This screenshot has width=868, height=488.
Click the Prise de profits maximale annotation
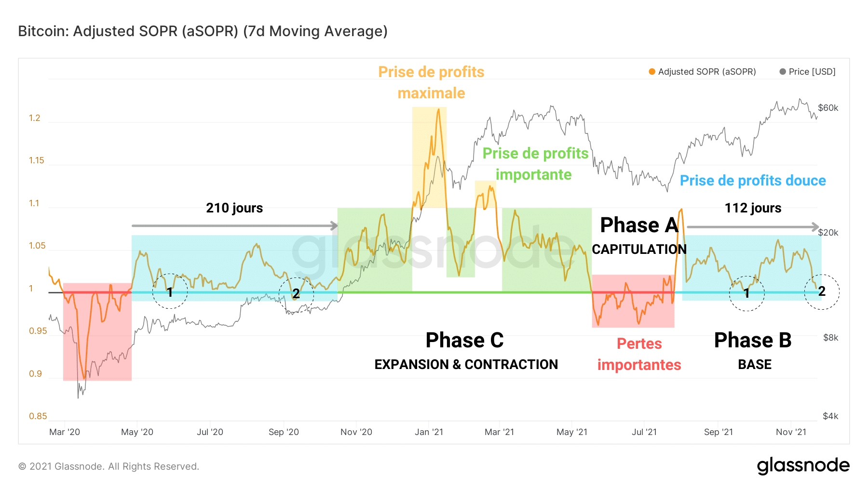pyautogui.click(x=431, y=82)
